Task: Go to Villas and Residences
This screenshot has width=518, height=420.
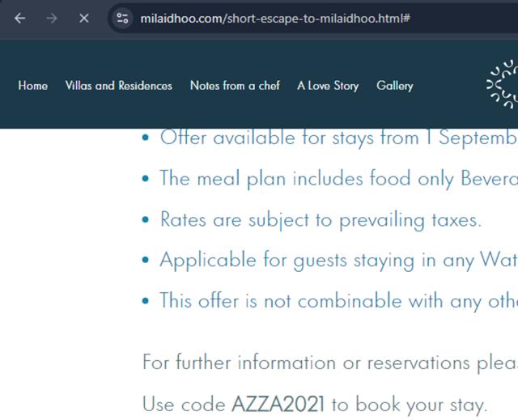Action: 118,85
